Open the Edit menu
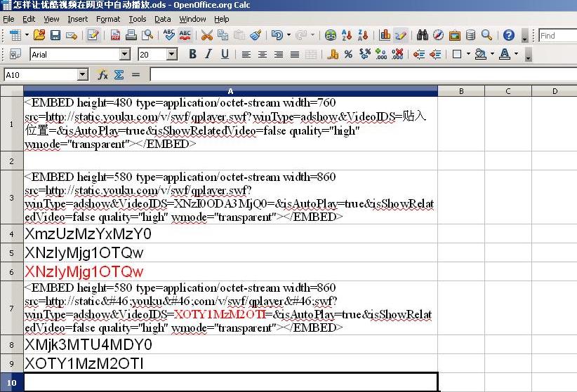This screenshot has width=577, height=392. coord(29,19)
